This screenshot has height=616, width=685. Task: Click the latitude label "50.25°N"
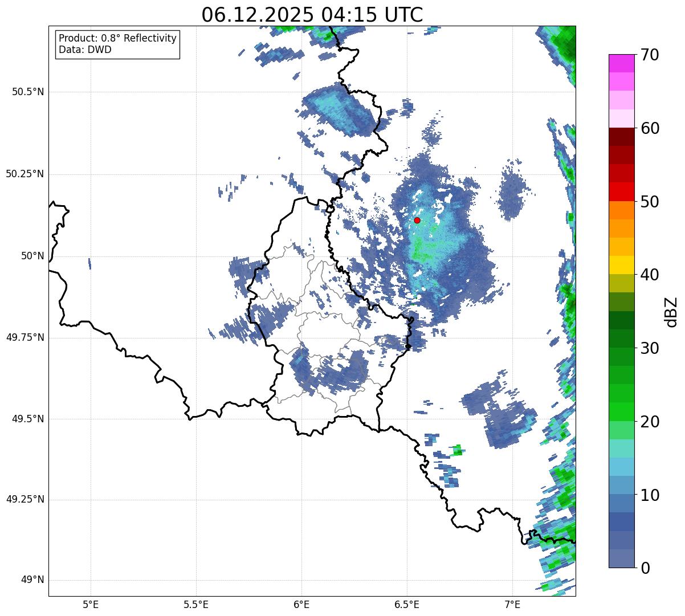25,174
